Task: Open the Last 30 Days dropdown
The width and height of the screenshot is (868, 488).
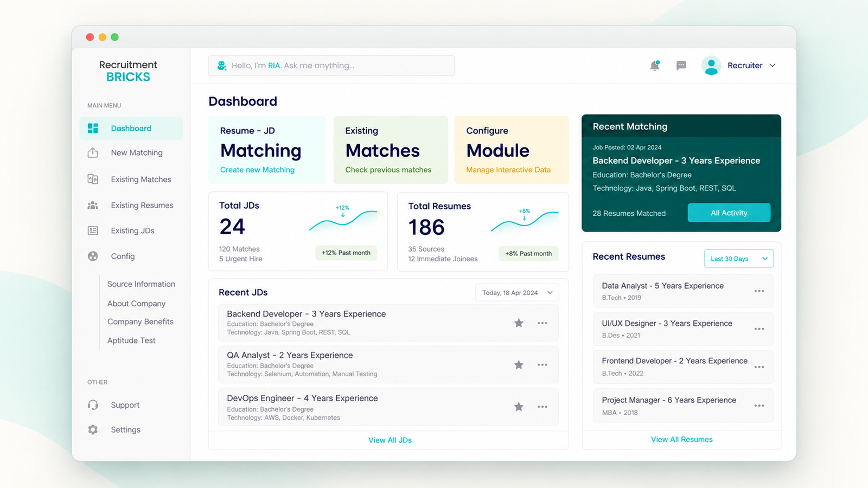Action: pyautogui.click(x=739, y=259)
